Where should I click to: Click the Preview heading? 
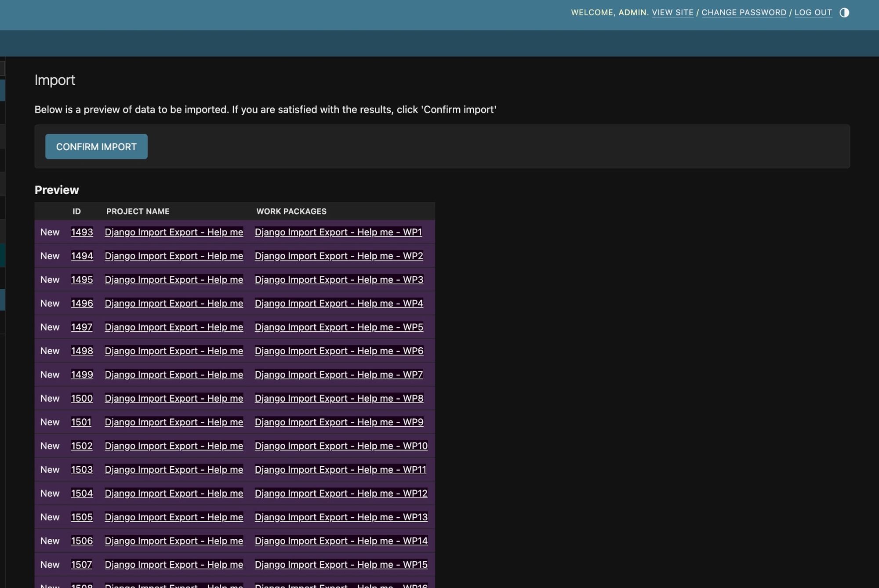(x=57, y=190)
